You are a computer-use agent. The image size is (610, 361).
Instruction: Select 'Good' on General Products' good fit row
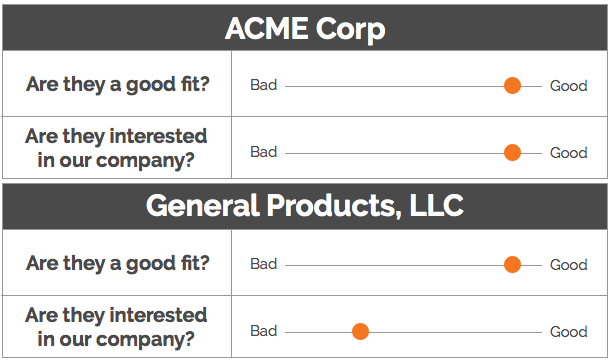point(568,265)
